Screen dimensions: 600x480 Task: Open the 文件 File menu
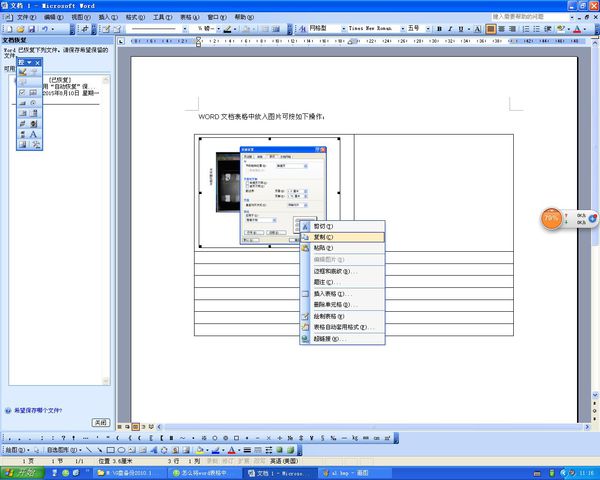(x=26, y=17)
